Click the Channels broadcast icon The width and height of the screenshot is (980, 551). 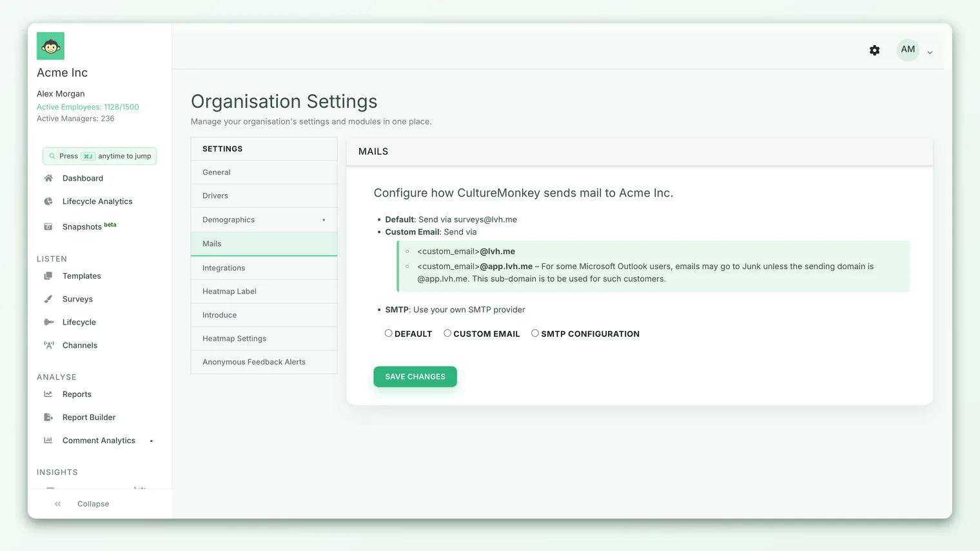[48, 345]
